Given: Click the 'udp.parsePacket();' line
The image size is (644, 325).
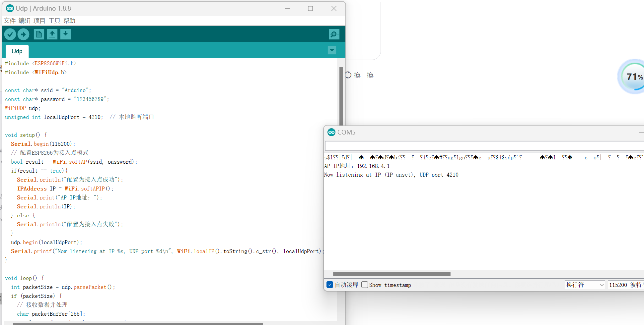Looking at the screenshot, I should click(63, 287).
